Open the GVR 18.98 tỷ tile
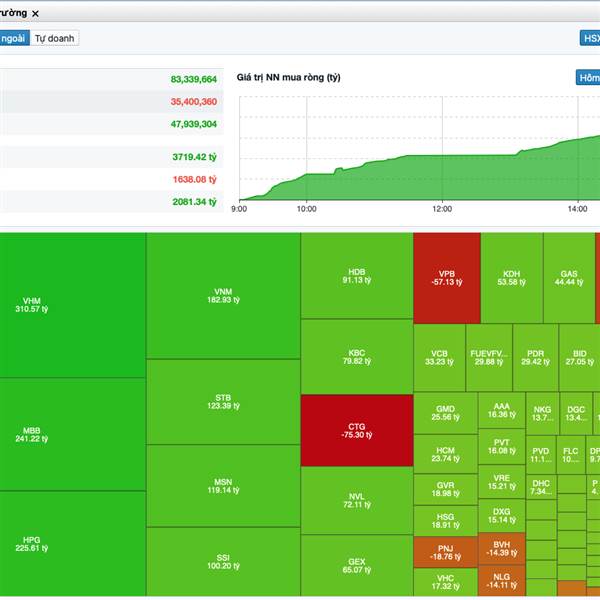Viewport: 600px width, 600px height. (445, 489)
